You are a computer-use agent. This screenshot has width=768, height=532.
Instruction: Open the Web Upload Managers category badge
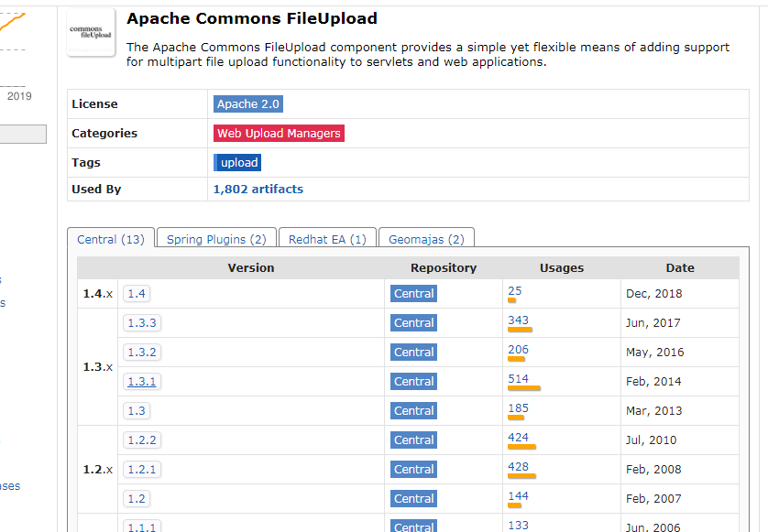point(279,133)
